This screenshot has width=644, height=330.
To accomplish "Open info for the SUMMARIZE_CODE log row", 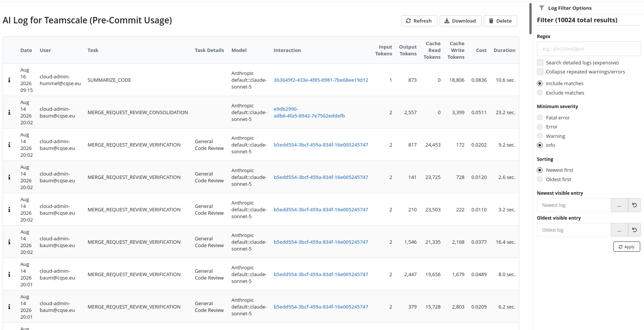I will tap(9, 80).
